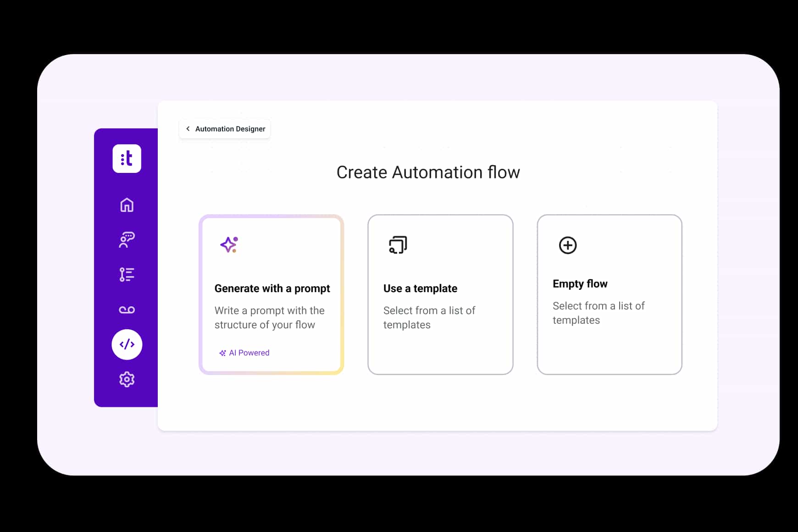Select the highlighted code editor sidebar icon

[x=127, y=344]
